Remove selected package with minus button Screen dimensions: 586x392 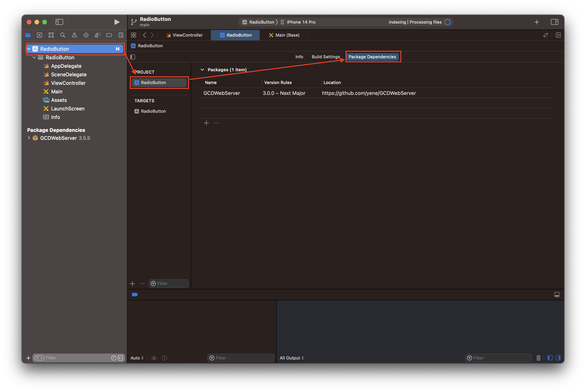(x=216, y=123)
